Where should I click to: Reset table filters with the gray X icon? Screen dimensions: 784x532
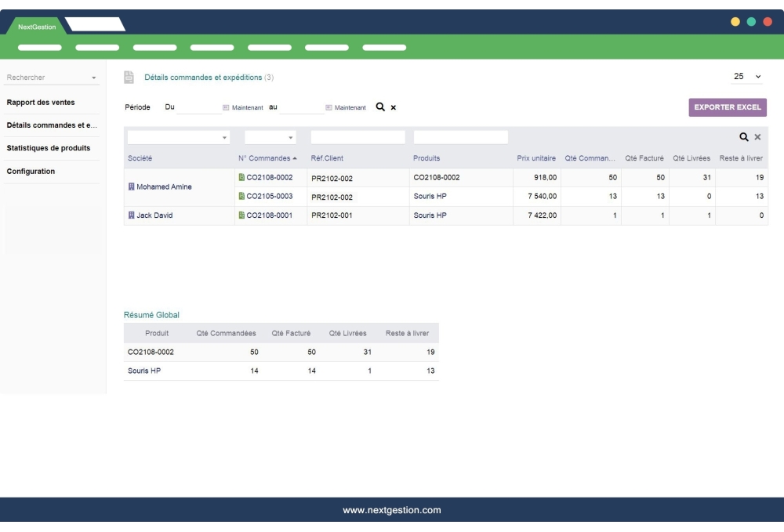pos(757,137)
